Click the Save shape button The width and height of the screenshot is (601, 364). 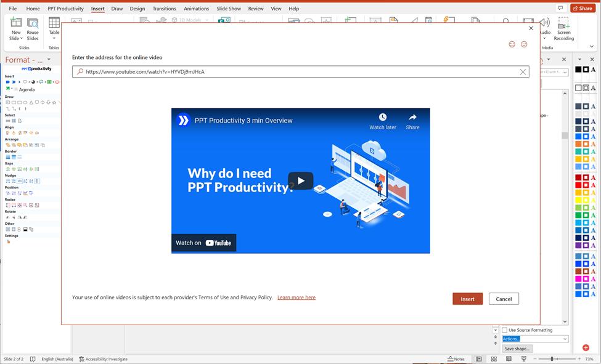(517, 349)
